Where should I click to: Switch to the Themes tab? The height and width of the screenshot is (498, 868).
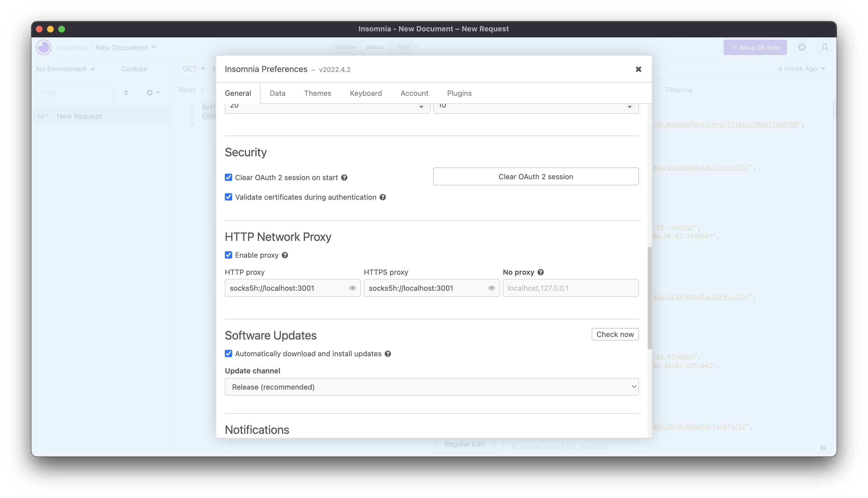tap(317, 93)
